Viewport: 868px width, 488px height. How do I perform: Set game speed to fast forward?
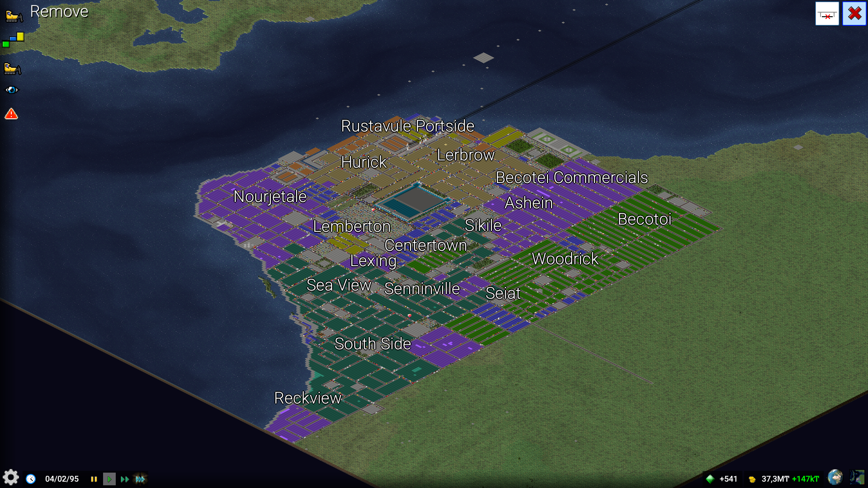tap(125, 479)
